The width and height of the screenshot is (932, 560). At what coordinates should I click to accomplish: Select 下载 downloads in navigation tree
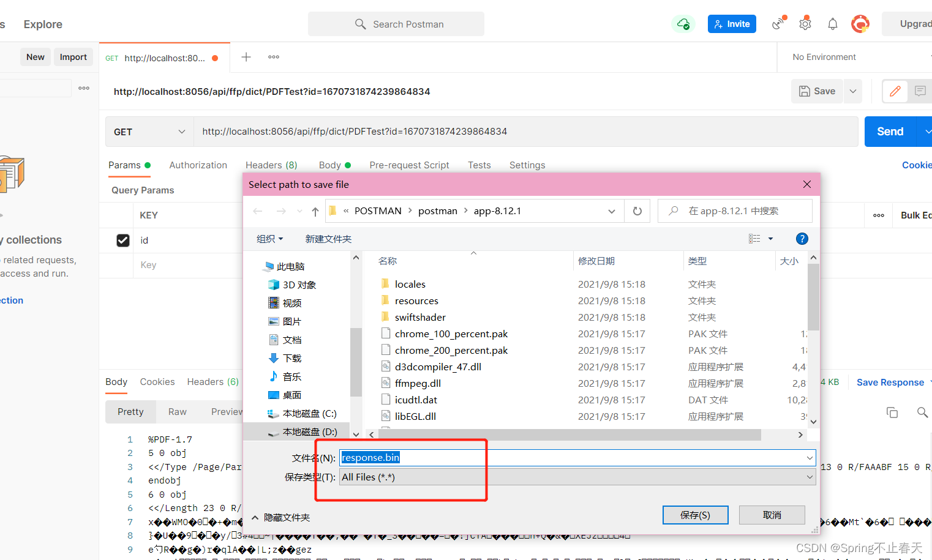285,358
